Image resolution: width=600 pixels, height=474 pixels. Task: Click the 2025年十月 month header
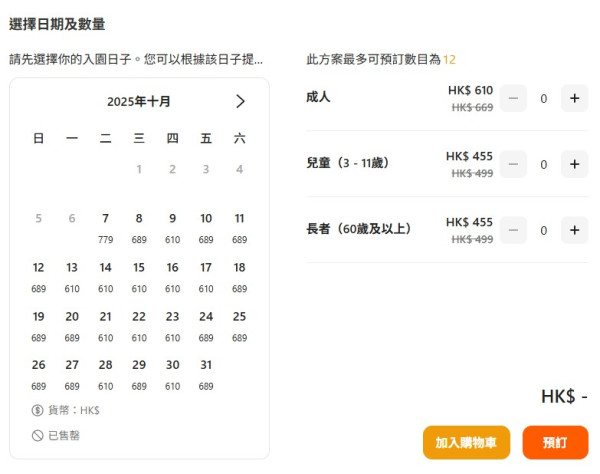coord(139,101)
